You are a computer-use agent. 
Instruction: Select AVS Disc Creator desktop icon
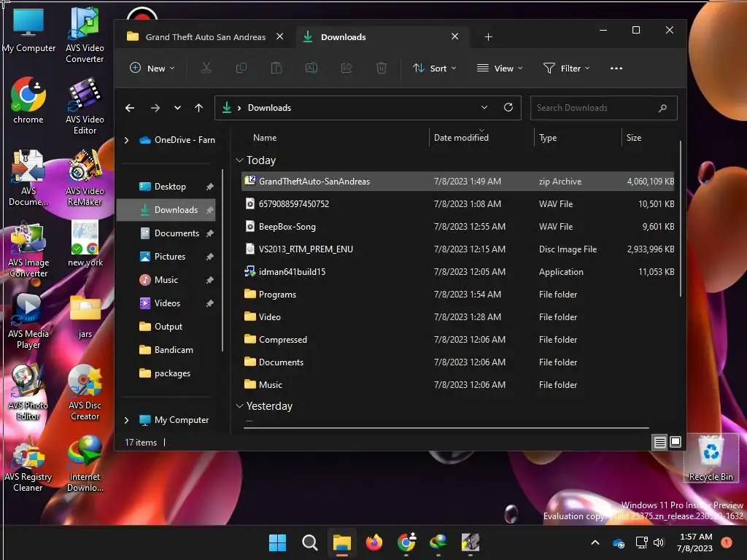85,392
